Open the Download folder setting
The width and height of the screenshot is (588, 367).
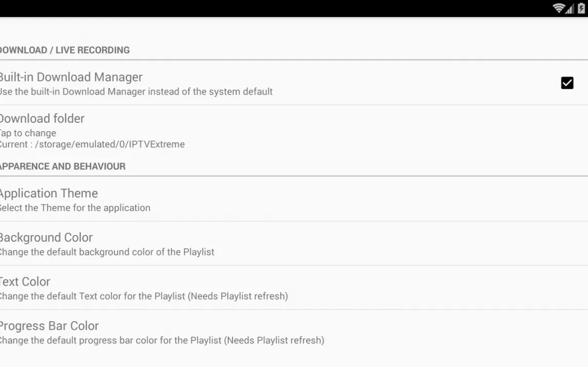coord(42,118)
